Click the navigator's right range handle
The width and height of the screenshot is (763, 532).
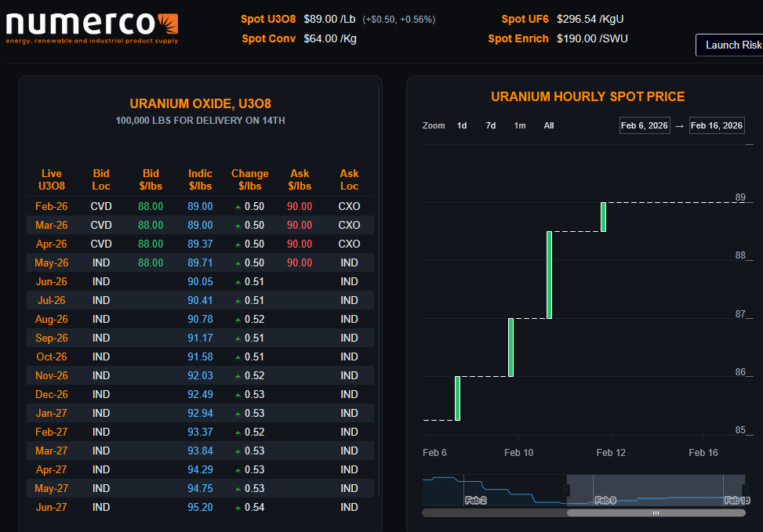click(744, 490)
